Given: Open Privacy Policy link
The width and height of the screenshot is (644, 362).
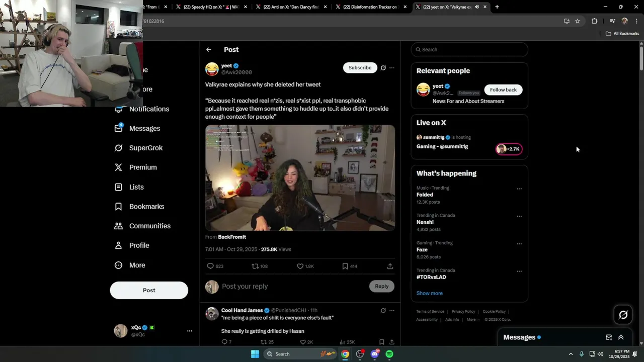Looking at the screenshot, I should tap(463, 312).
